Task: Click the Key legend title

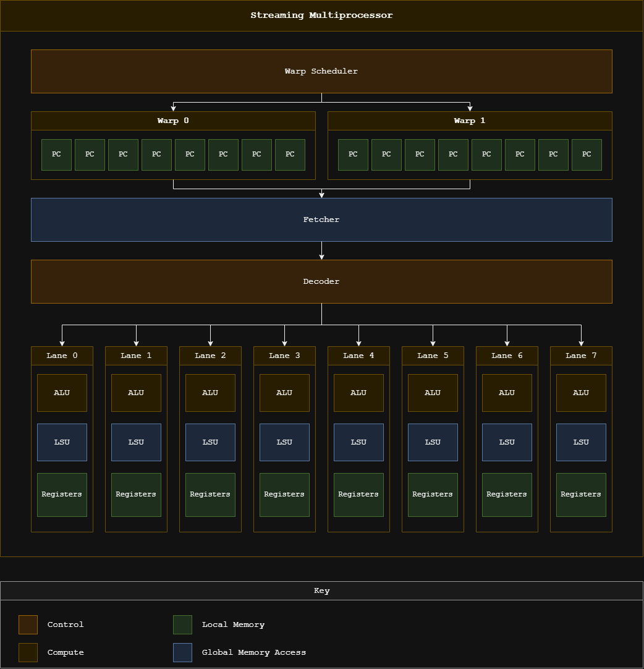Action: 321,591
